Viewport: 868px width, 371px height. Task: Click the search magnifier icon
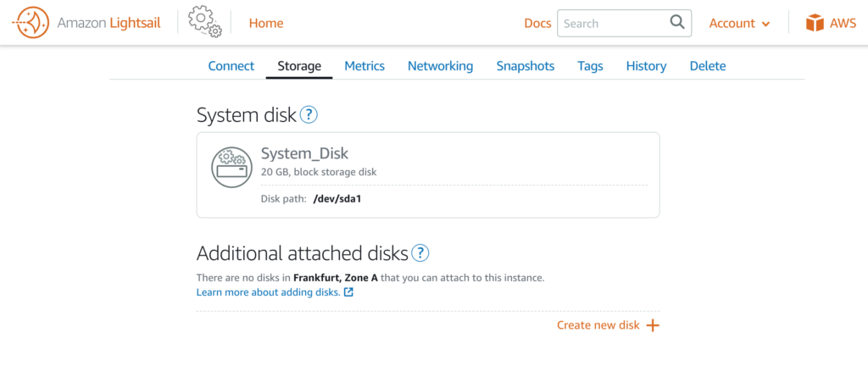click(x=677, y=23)
